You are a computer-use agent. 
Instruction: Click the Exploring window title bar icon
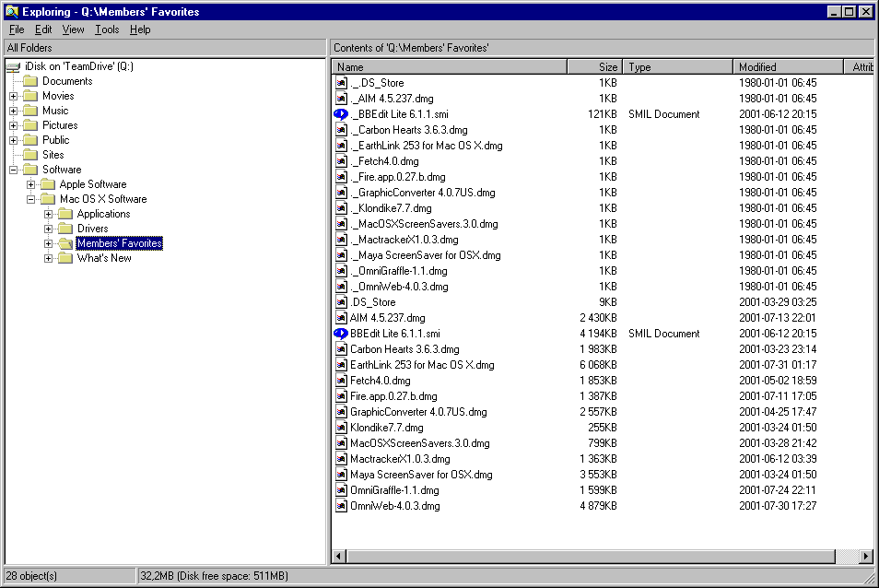12,11
